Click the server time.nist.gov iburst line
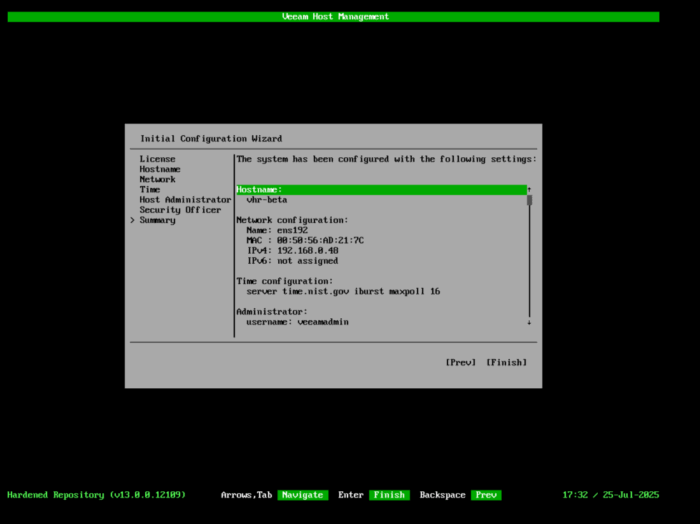 click(343, 291)
